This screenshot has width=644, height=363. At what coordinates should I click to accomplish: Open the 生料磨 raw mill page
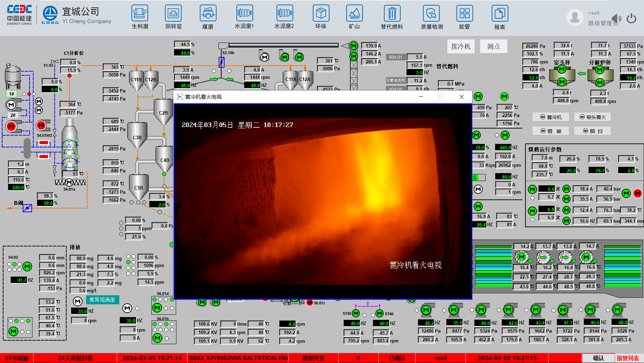click(140, 17)
